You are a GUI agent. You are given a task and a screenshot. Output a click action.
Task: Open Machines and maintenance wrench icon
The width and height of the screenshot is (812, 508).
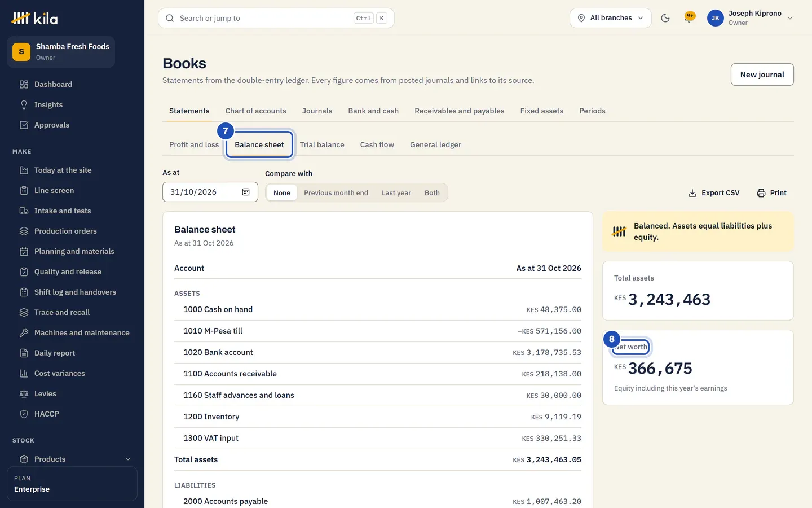pos(24,333)
